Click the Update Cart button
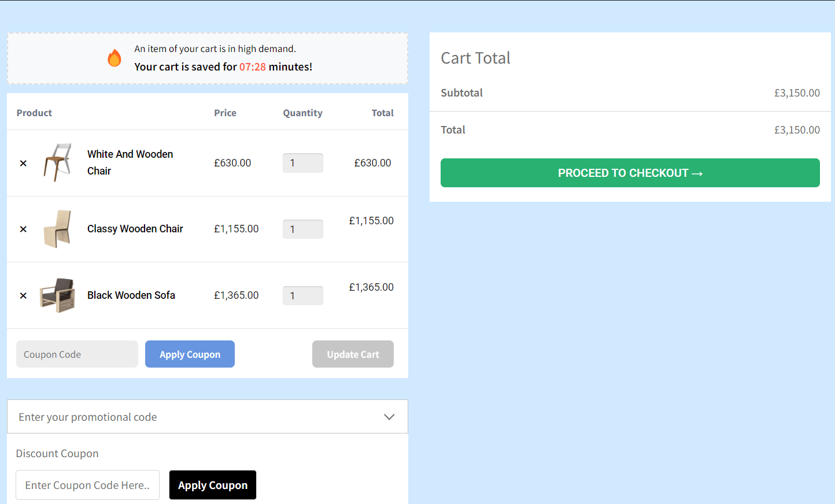Viewport: 835px width, 504px height. point(353,354)
